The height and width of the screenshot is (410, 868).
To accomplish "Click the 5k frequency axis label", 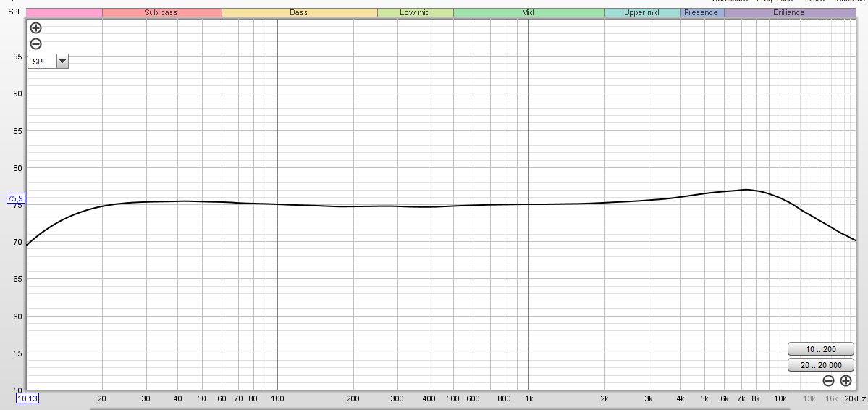I will coord(704,398).
